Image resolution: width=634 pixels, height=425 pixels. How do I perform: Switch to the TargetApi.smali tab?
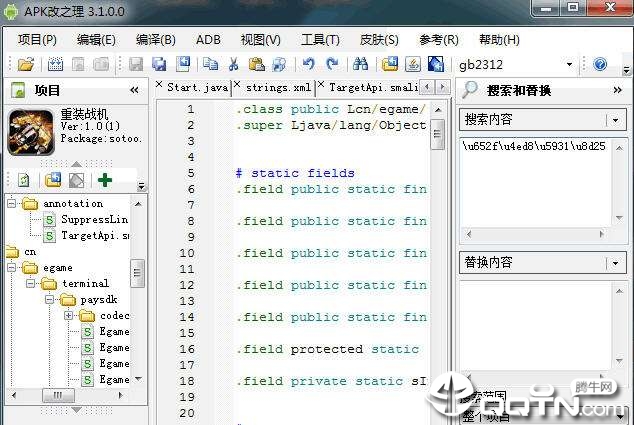[374, 87]
